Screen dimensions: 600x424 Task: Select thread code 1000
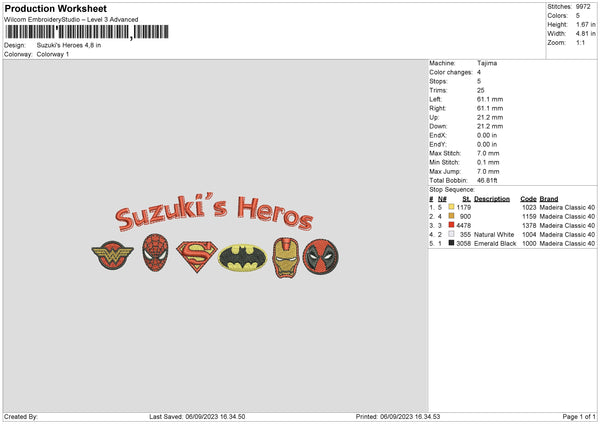pyautogui.click(x=529, y=243)
